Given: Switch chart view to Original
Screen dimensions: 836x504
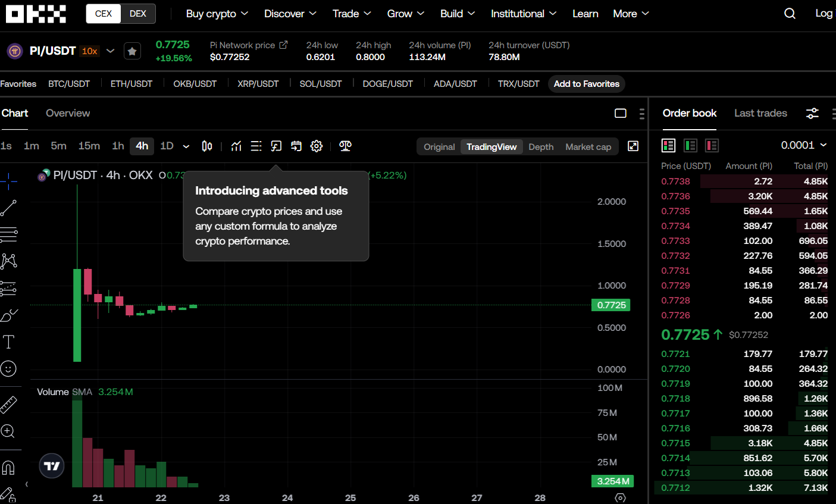Looking at the screenshot, I should pyautogui.click(x=439, y=147).
